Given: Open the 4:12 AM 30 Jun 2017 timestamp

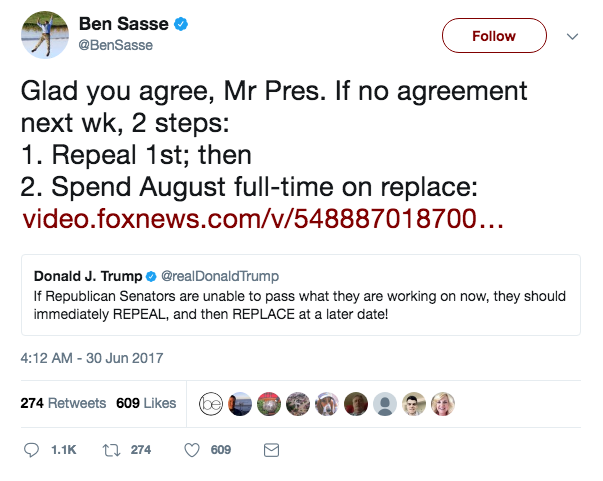Looking at the screenshot, I should (92, 358).
